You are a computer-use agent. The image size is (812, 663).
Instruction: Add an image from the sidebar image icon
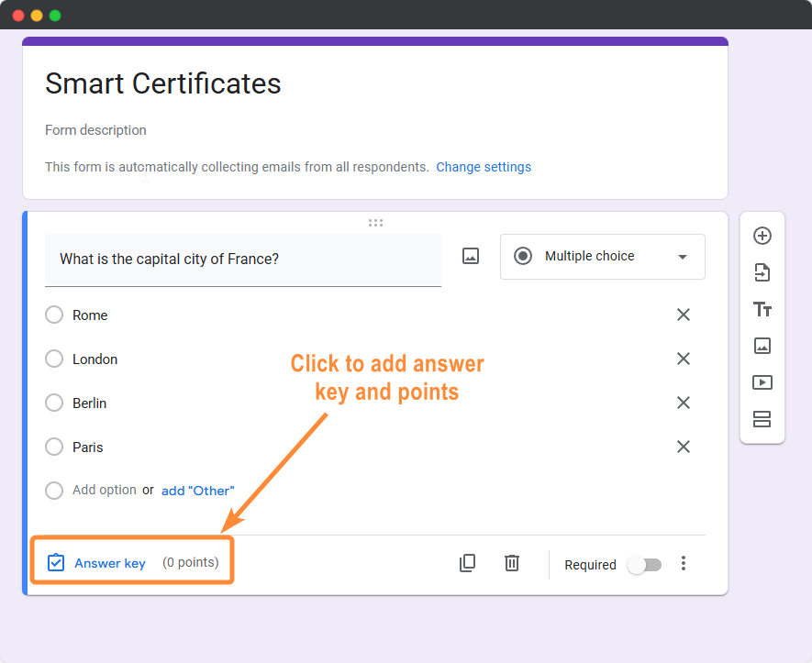pos(762,346)
